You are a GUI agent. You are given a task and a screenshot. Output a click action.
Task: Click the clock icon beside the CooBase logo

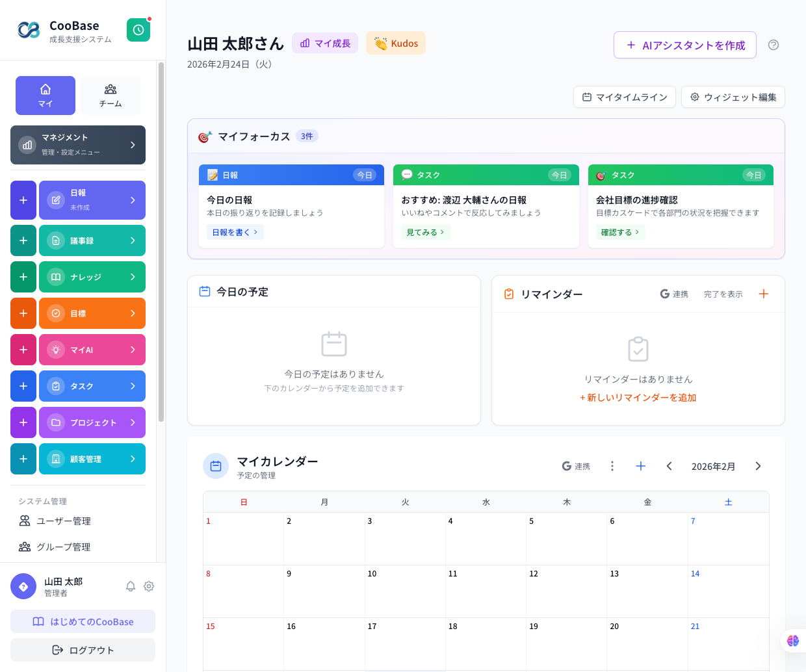click(x=138, y=29)
